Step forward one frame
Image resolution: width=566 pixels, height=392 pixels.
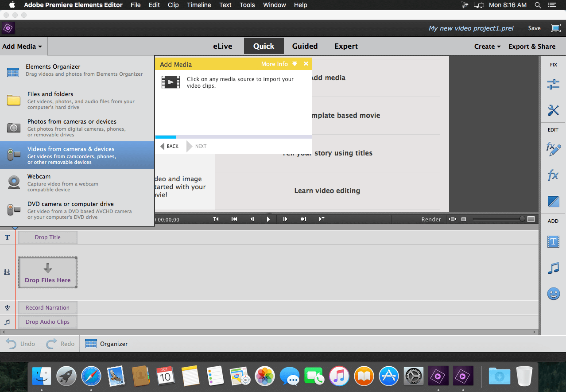click(x=285, y=219)
